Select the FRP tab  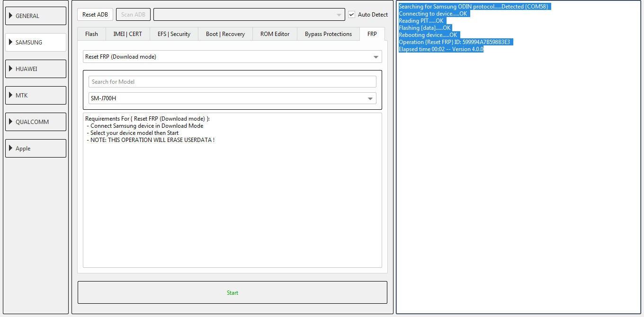point(372,34)
